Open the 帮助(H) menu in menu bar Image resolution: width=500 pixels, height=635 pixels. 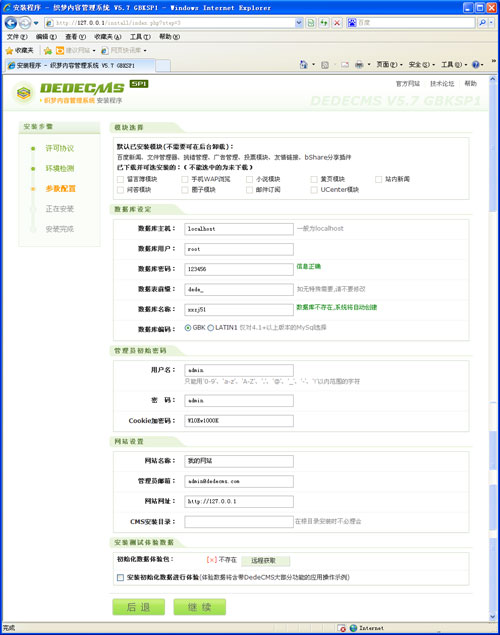(x=169, y=37)
